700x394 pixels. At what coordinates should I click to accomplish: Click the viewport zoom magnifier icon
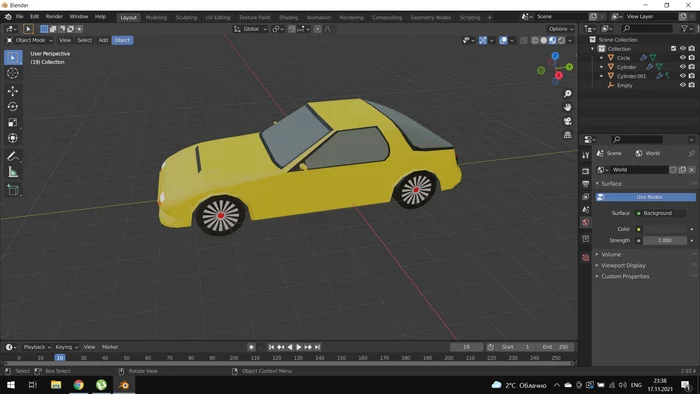pos(567,94)
